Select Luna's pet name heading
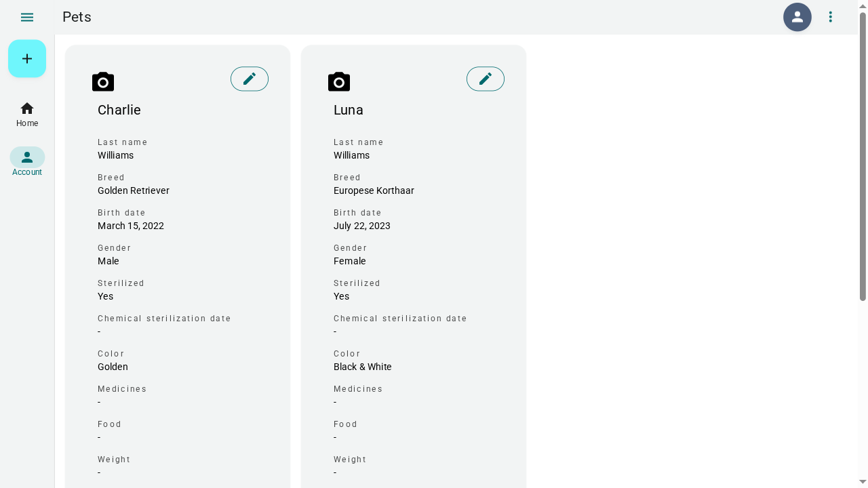Viewport: 868px width, 488px height. [349, 110]
